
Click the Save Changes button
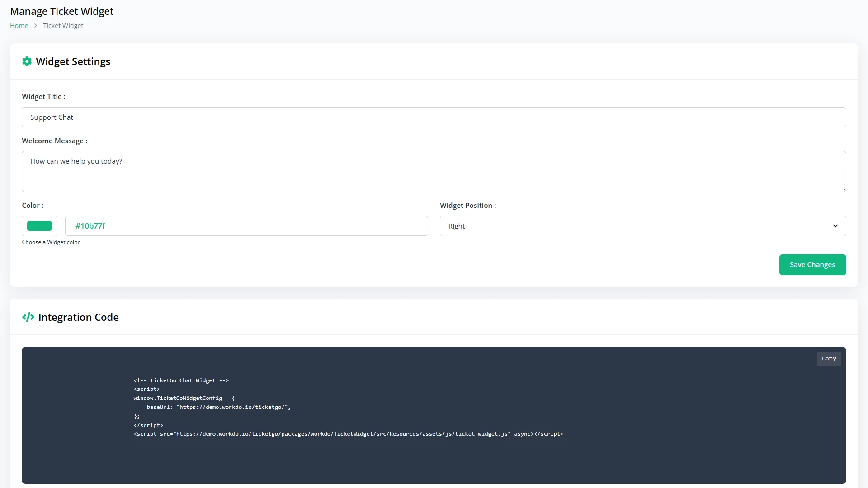[x=812, y=265]
